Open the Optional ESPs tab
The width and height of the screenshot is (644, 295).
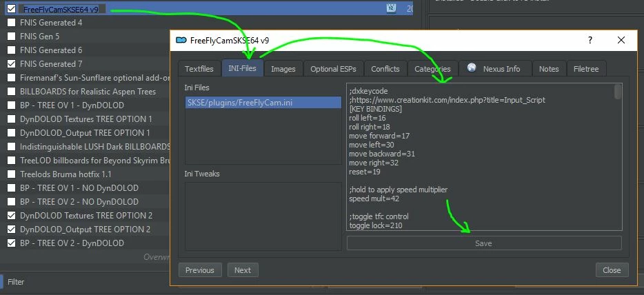tap(333, 69)
